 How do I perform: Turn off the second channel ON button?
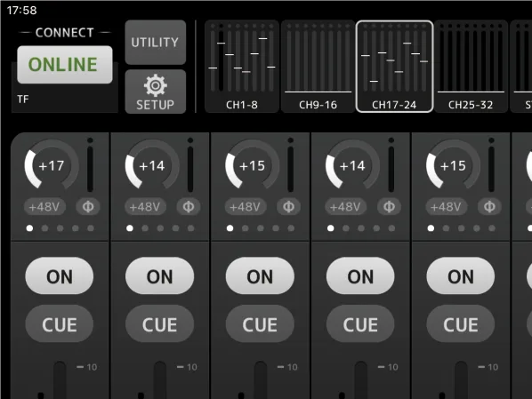point(160,276)
